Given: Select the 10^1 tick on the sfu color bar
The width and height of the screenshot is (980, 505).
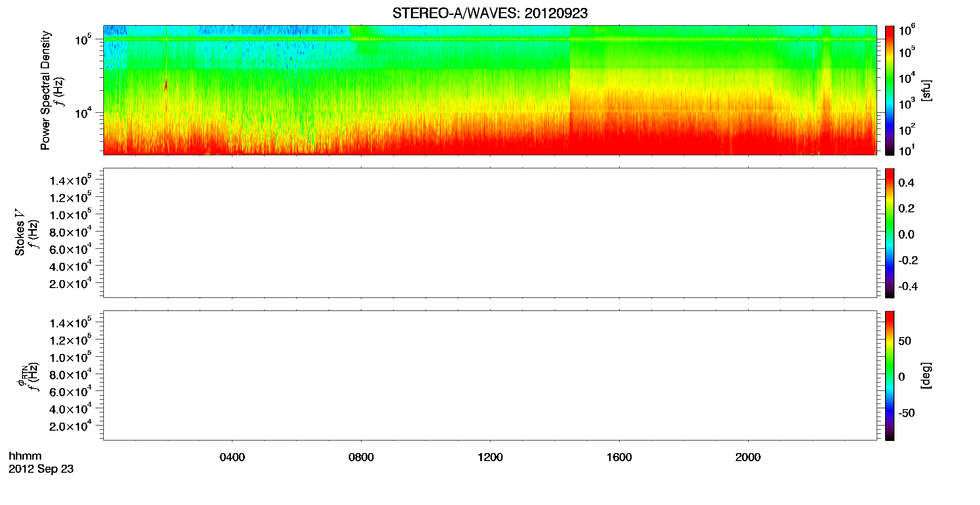Looking at the screenshot, I should [x=907, y=151].
